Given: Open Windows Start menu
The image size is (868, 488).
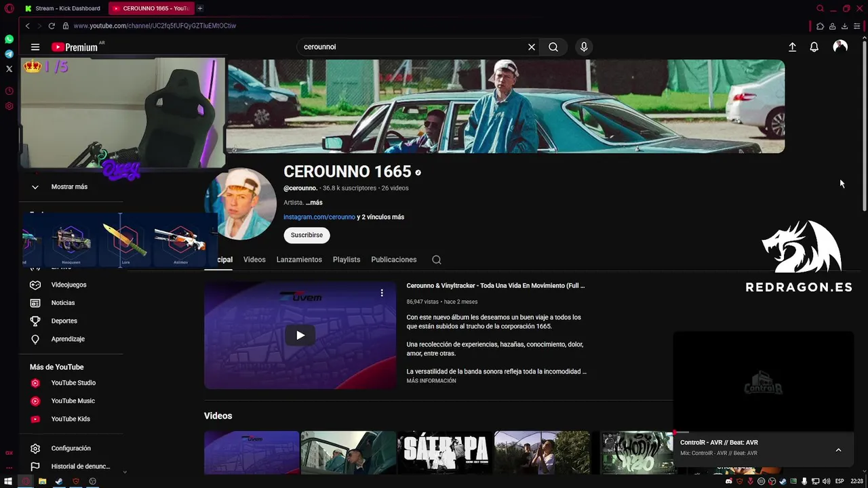Looking at the screenshot, I should 8,481.
